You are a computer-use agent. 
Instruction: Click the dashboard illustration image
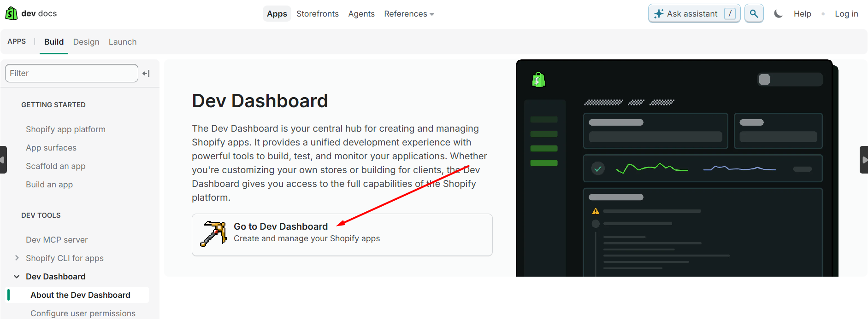coord(677,168)
